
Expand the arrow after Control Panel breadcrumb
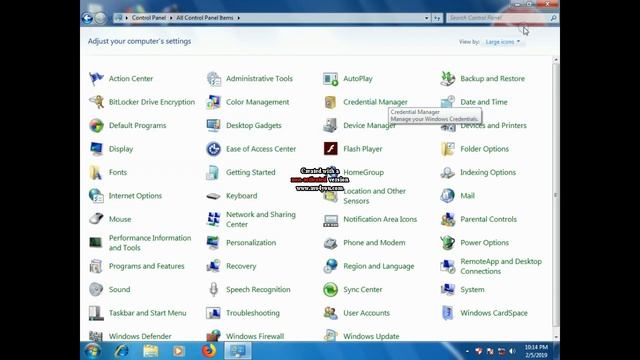(x=171, y=18)
